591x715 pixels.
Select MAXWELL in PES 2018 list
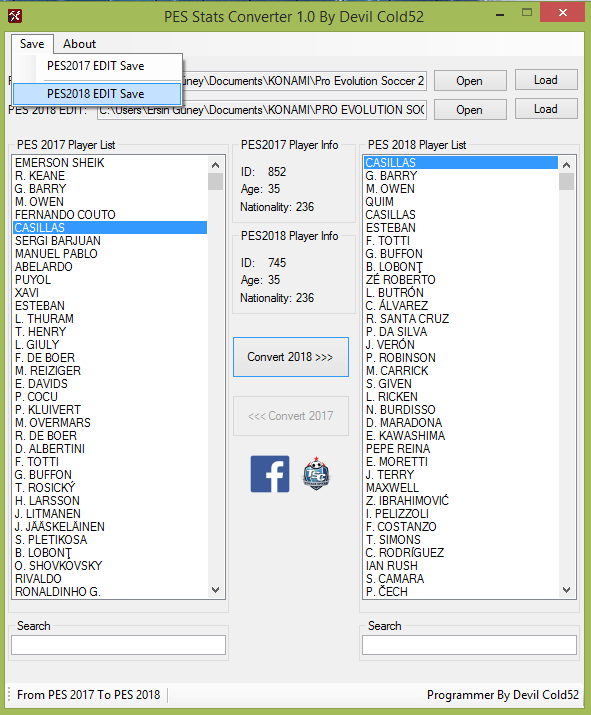pos(461,487)
